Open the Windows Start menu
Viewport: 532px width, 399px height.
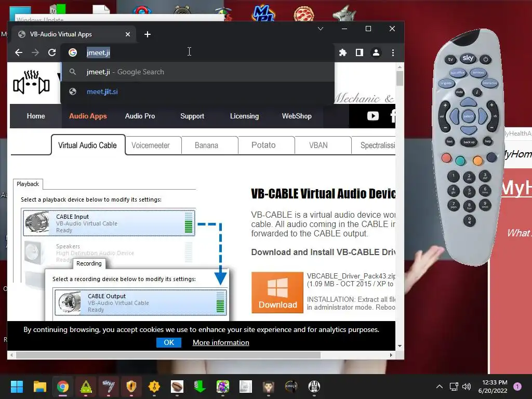pyautogui.click(x=17, y=387)
